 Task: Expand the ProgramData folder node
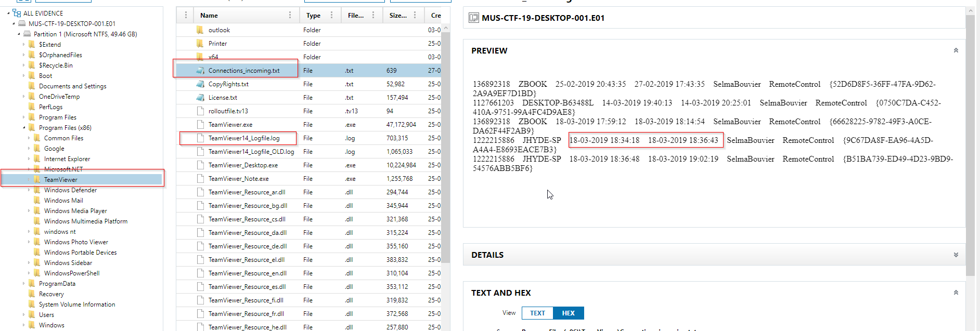24,283
